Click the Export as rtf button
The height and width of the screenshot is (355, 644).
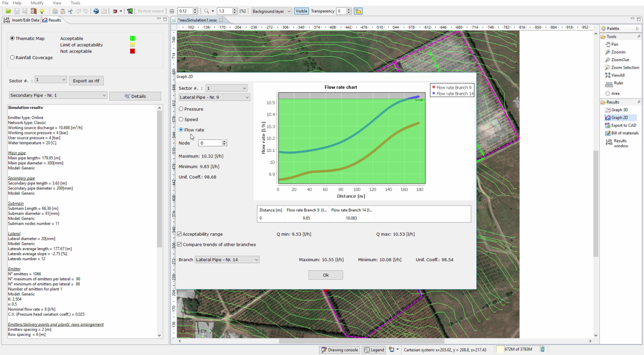click(86, 80)
